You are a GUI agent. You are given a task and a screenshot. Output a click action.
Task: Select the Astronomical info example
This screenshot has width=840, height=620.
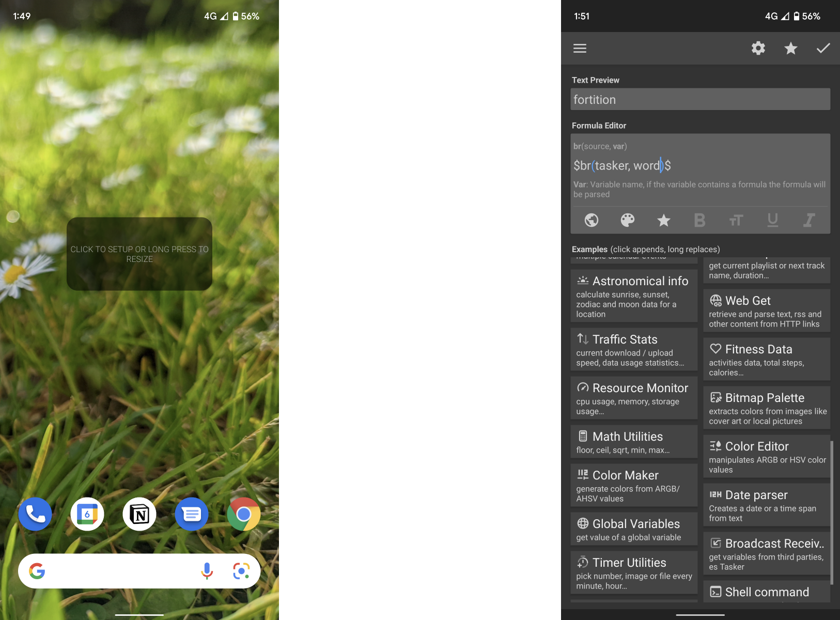coord(634,296)
